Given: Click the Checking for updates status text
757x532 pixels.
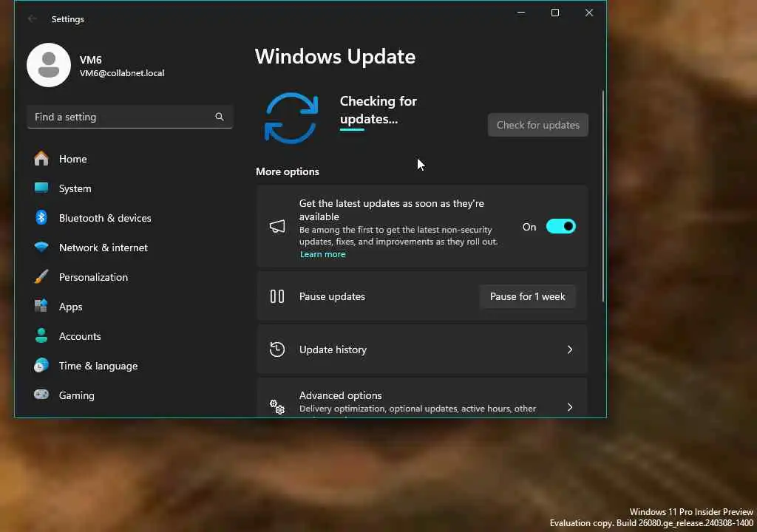Looking at the screenshot, I should (378, 110).
